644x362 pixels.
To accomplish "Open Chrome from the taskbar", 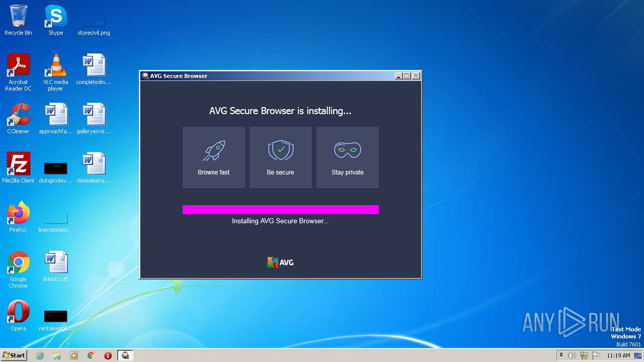I will (91, 355).
